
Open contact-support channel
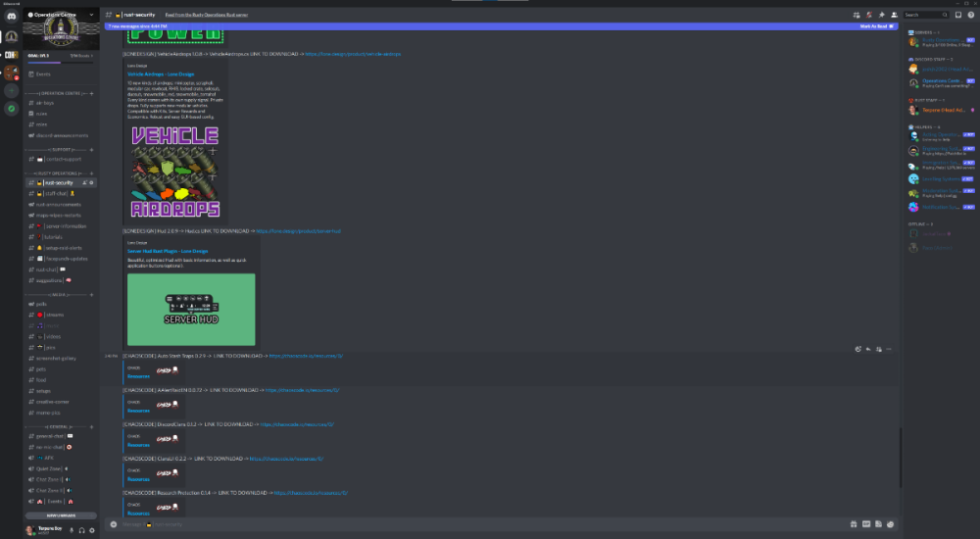point(61,160)
